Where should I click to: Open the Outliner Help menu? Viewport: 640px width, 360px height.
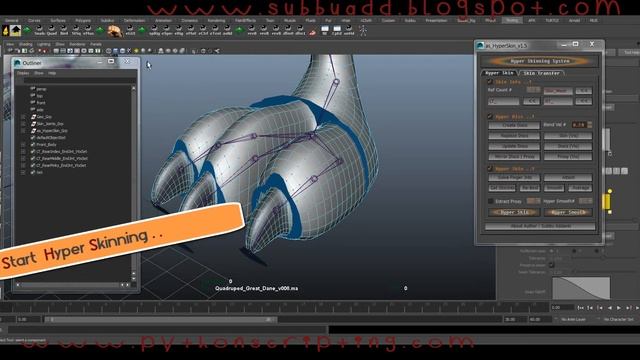click(52, 73)
